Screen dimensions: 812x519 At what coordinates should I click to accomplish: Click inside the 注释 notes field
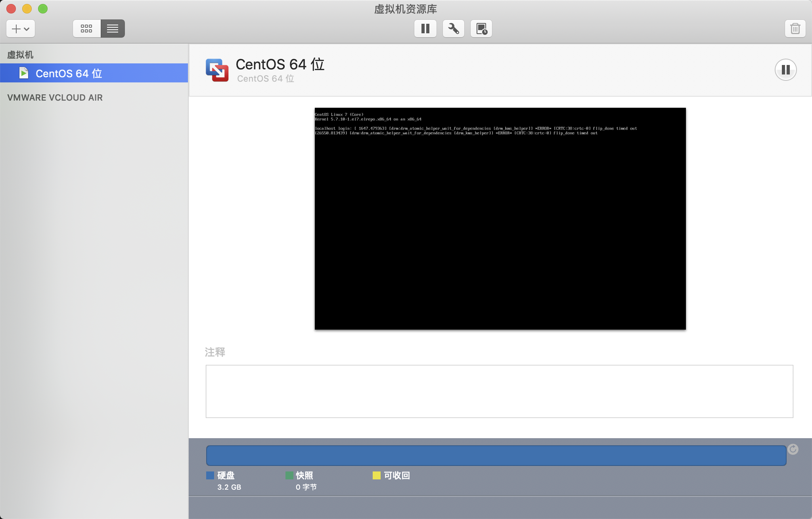(499, 391)
